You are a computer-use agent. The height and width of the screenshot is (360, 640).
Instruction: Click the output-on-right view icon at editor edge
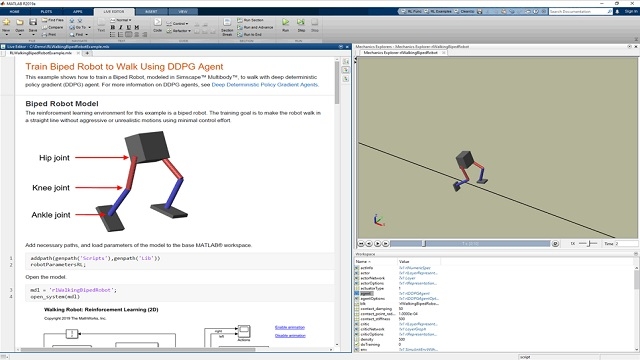pos(346,62)
